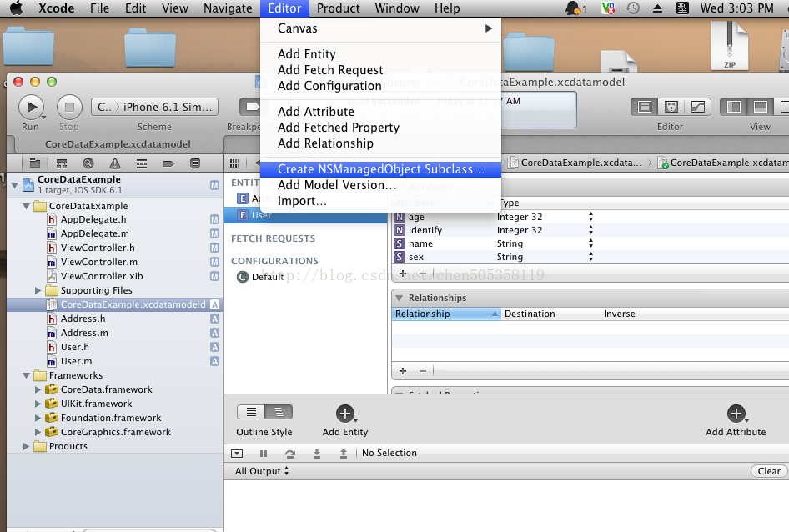Select the identify attribute row
The image size is (789, 532).
[590, 230]
